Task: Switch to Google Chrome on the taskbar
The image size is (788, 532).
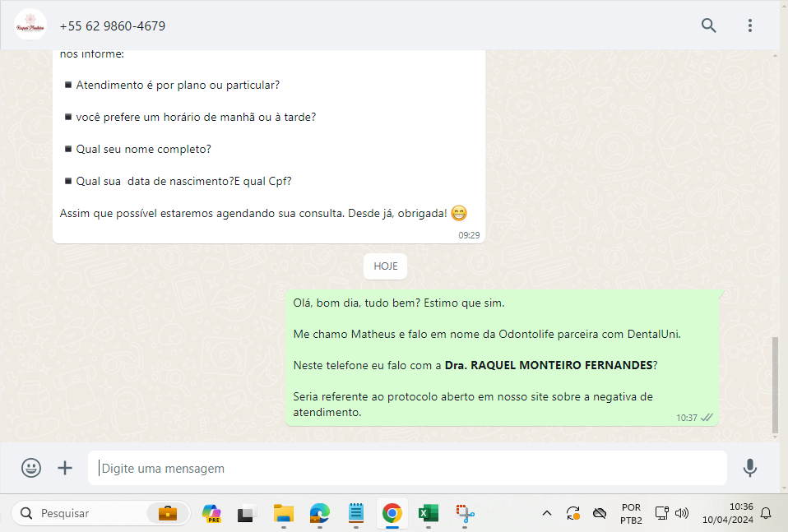Action: 392,513
